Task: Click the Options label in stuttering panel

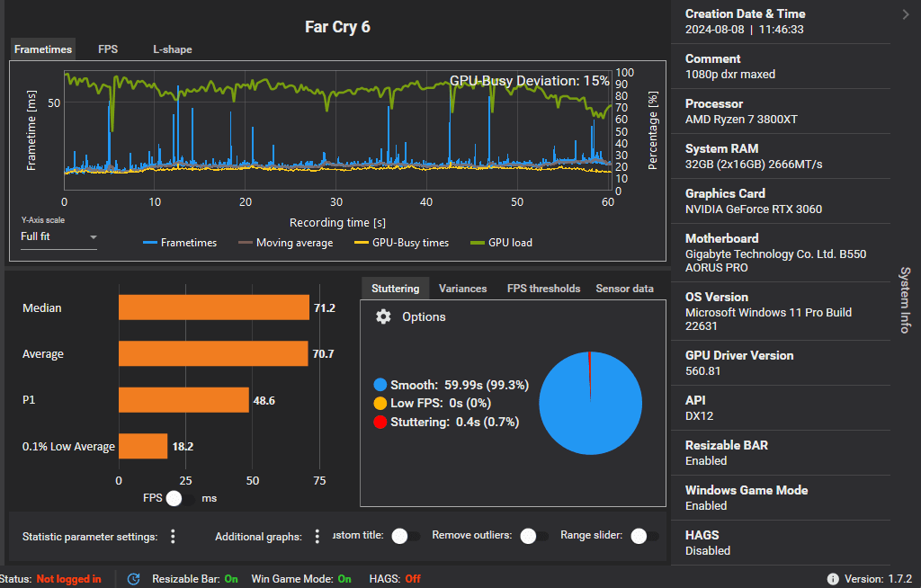Action: [424, 316]
